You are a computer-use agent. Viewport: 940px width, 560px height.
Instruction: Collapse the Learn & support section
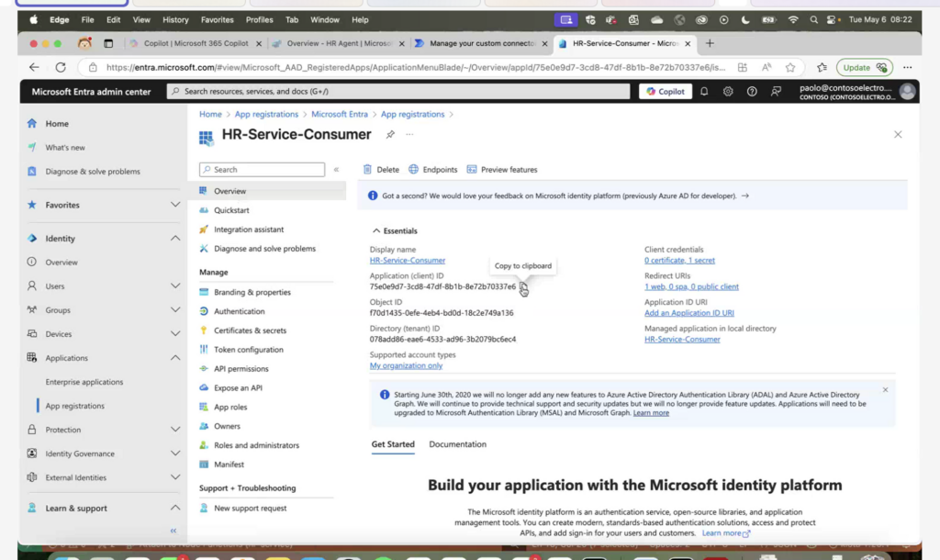pos(175,509)
